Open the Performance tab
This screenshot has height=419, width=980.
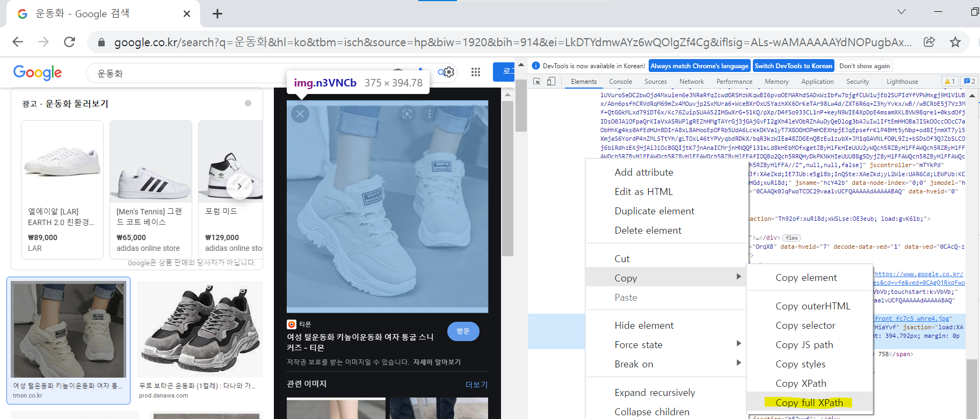(734, 82)
